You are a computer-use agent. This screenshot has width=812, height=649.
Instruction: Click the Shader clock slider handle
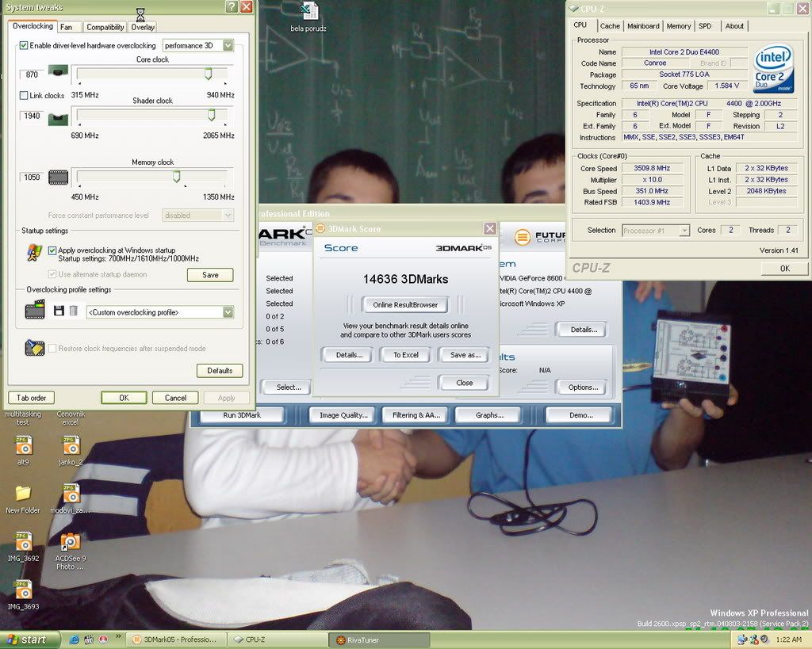coord(211,115)
